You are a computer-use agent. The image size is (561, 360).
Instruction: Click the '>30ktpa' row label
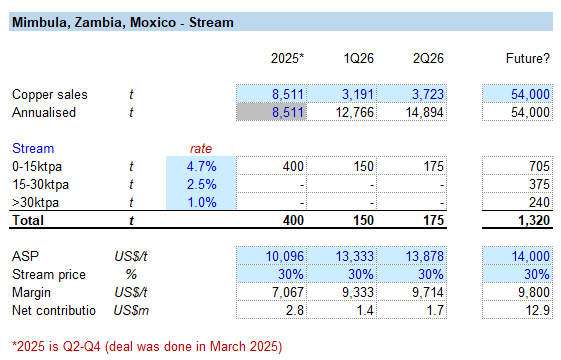(x=35, y=202)
